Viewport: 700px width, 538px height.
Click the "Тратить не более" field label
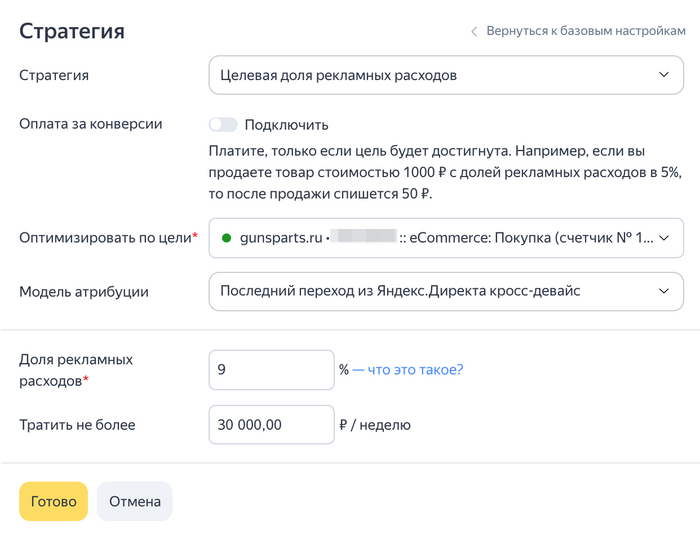click(x=77, y=424)
